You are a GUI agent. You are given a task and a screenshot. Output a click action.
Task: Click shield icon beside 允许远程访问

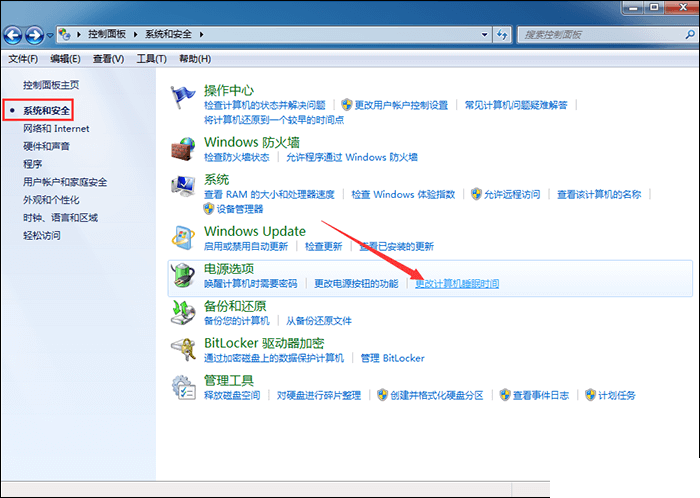click(x=476, y=194)
